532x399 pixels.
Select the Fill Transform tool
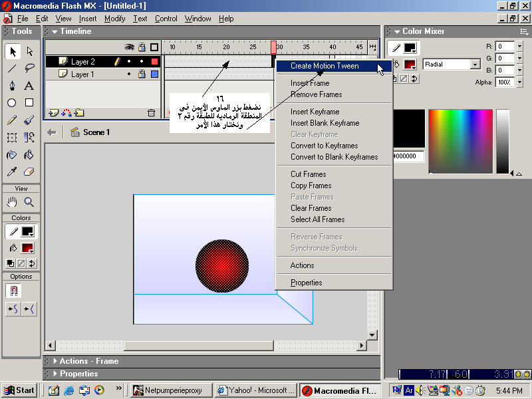click(29, 138)
